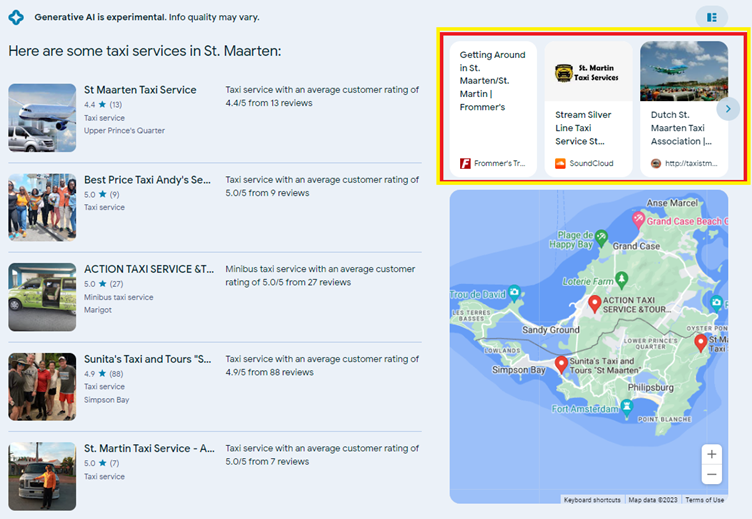This screenshot has width=752, height=519.
Task: Click the ACTION TAXI SERVICE map pin
Action: click(594, 302)
